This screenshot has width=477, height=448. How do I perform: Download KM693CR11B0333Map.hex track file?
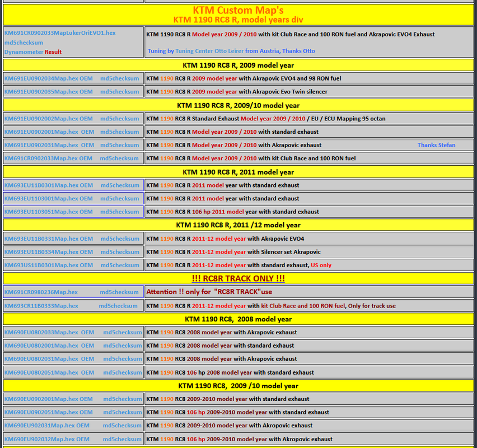41,306
